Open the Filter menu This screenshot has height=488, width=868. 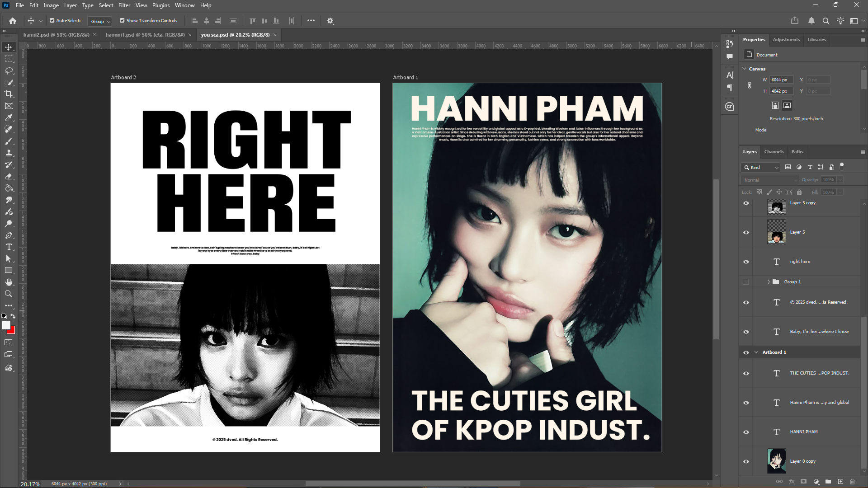(124, 5)
